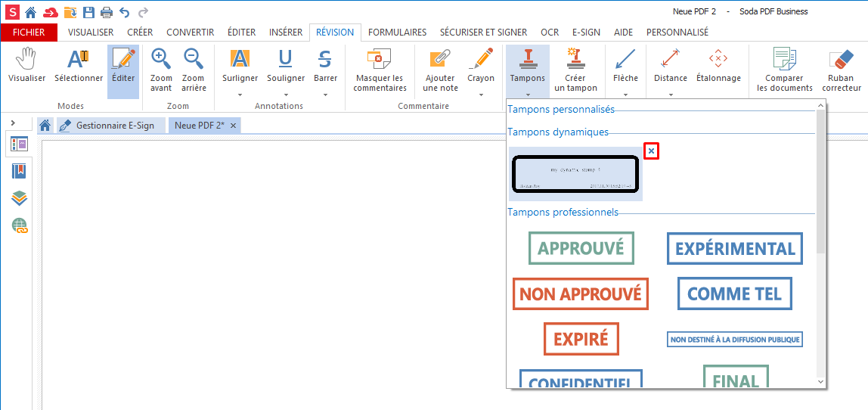Open file via the folder icon in title bar
Image resolution: width=868 pixels, height=410 pixels.
tap(70, 11)
